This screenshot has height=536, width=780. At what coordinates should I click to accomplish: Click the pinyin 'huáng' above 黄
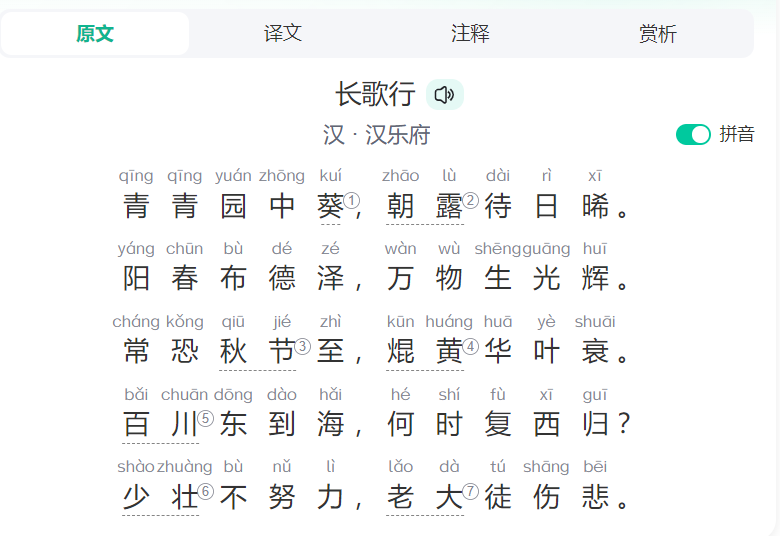coord(449,322)
